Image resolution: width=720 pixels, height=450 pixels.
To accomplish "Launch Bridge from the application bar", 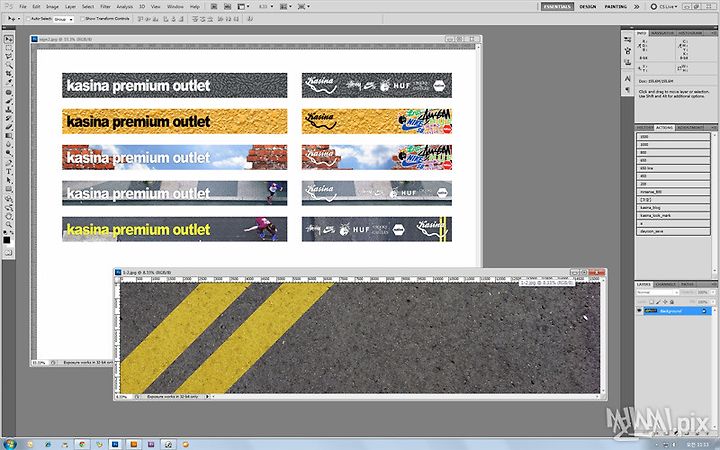I will [214, 6].
